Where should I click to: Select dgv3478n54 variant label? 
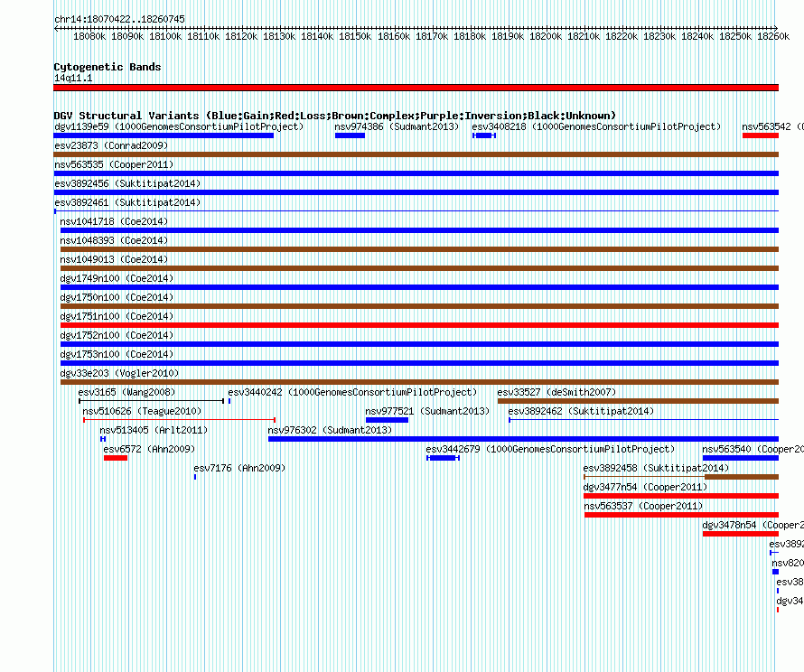[753, 525]
